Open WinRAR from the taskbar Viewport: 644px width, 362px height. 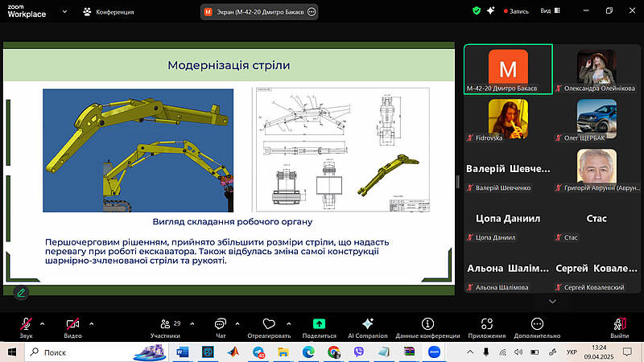coord(409,352)
